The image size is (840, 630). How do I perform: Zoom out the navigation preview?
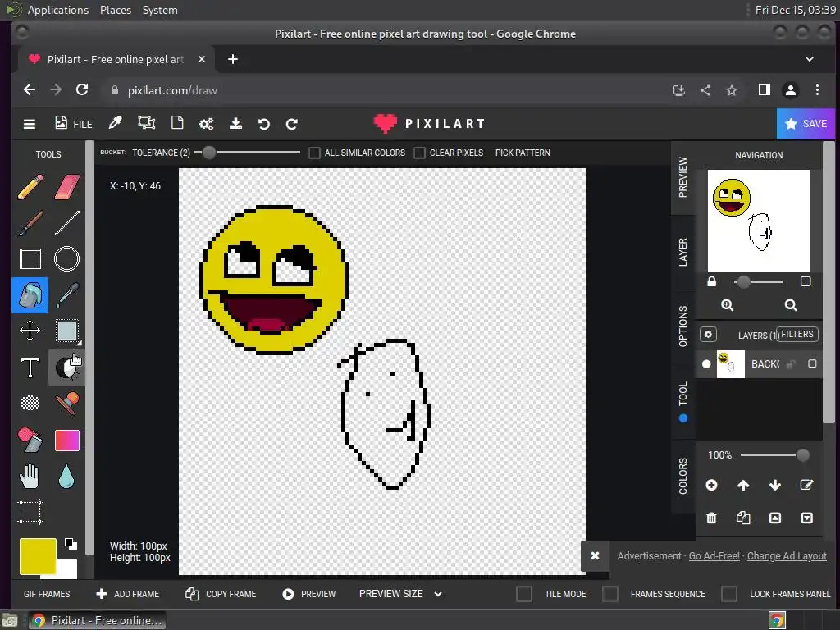[x=791, y=305]
